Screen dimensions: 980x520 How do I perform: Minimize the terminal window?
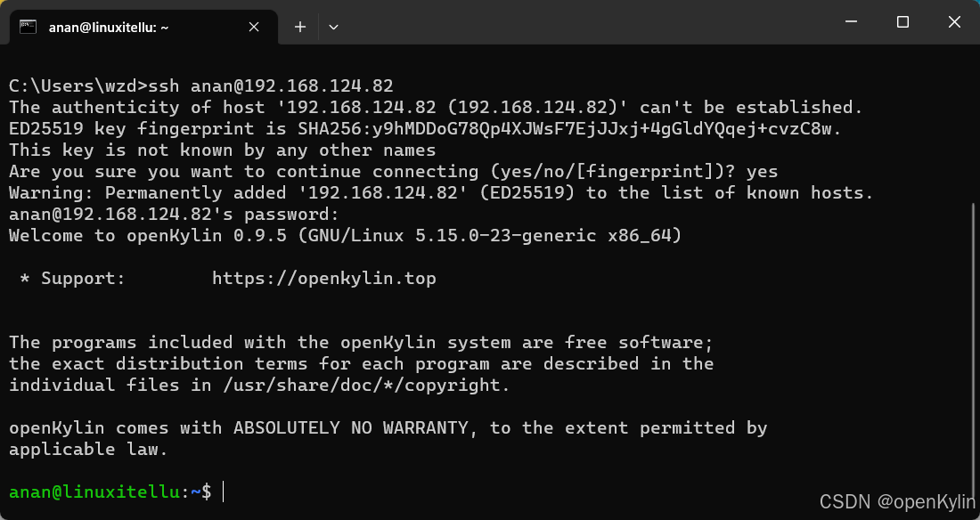point(851,21)
